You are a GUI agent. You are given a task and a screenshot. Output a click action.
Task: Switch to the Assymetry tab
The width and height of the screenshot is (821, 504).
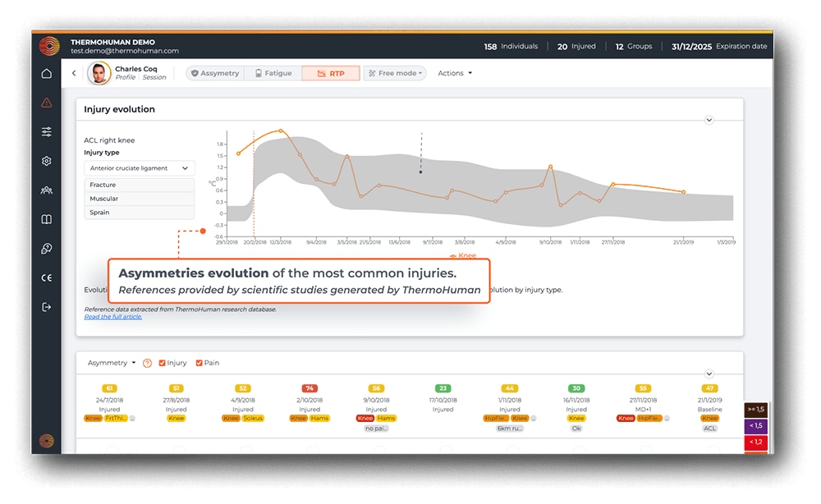tap(215, 73)
